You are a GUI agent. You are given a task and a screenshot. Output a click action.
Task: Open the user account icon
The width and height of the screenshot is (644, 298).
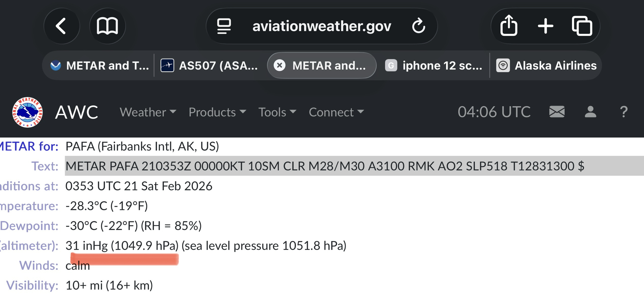pyautogui.click(x=590, y=112)
